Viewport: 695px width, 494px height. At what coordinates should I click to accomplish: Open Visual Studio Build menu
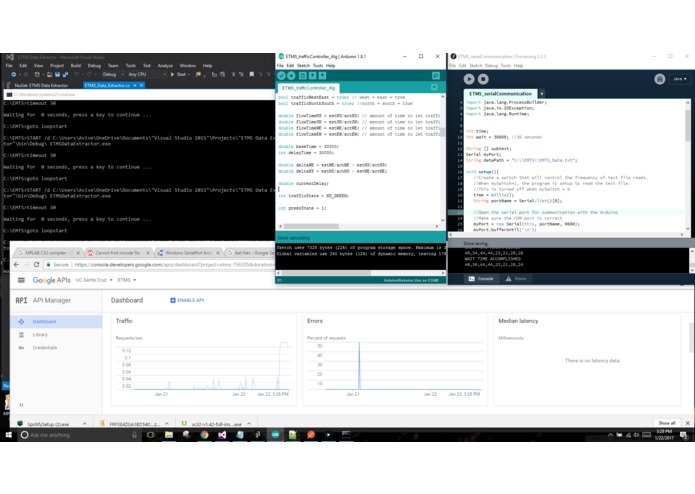pyautogui.click(x=76, y=66)
